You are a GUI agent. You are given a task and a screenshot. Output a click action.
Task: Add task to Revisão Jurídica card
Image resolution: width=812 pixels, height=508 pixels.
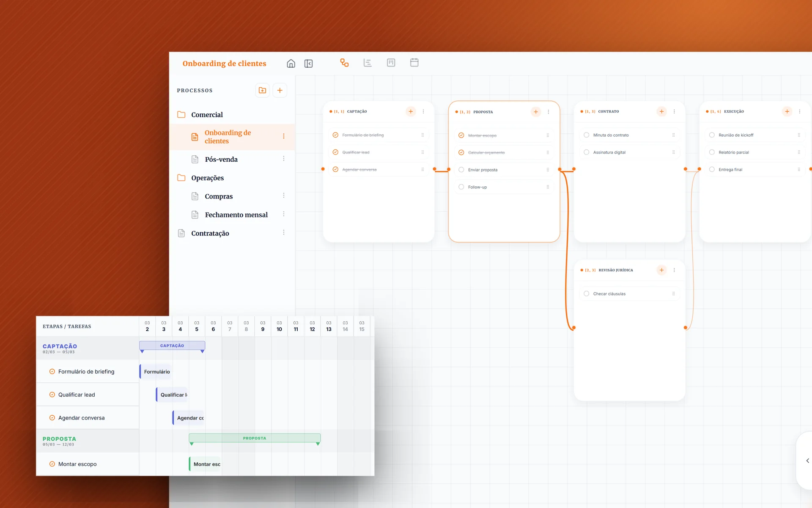(x=662, y=270)
